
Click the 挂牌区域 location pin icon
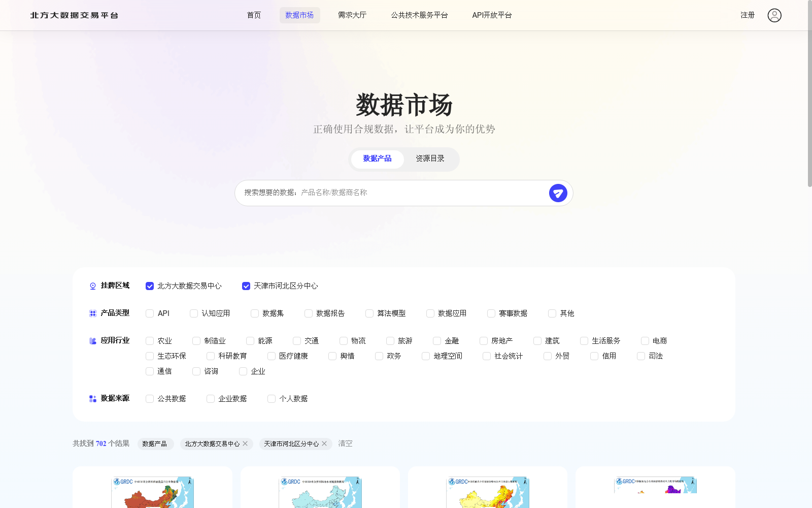(x=92, y=285)
